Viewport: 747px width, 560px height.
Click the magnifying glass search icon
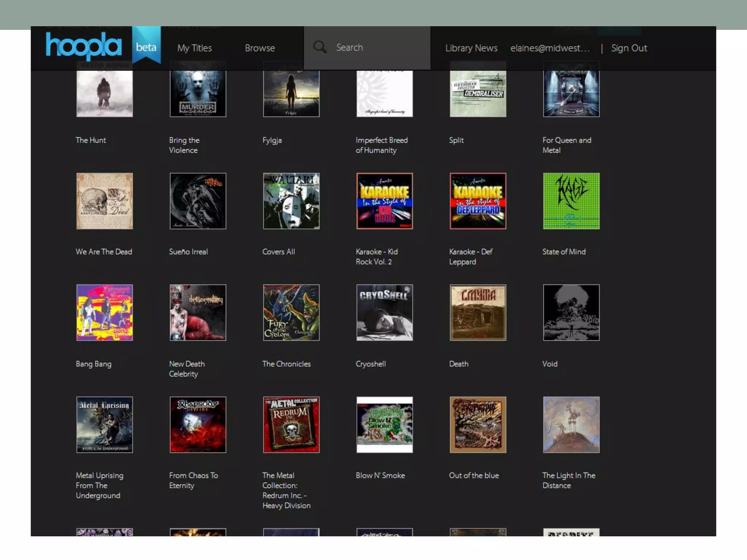[320, 47]
